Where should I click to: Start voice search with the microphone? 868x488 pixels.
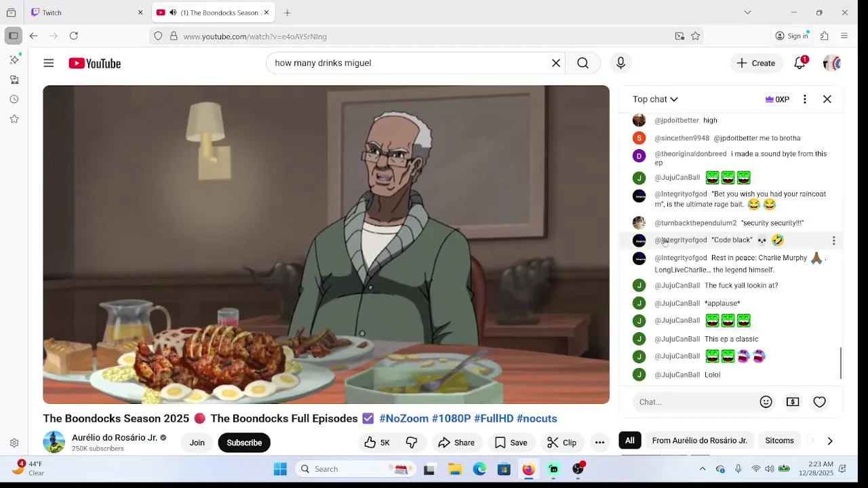[x=620, y=63]
